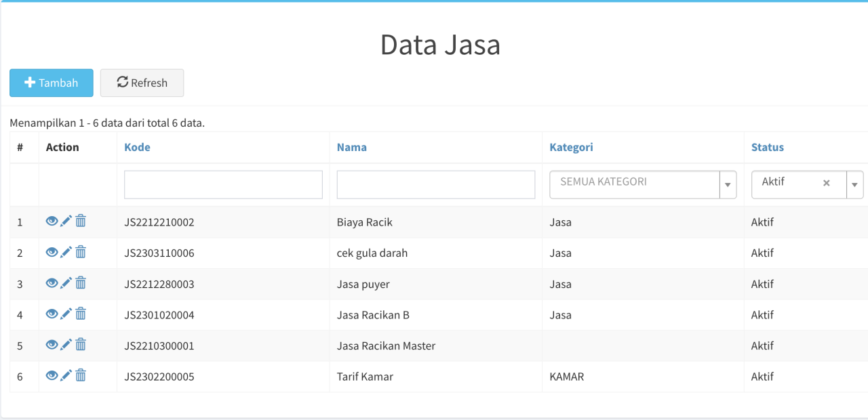The image size is (868, 420).
Task: Delete the cek gula darah entry
Action: click(81, 252)
